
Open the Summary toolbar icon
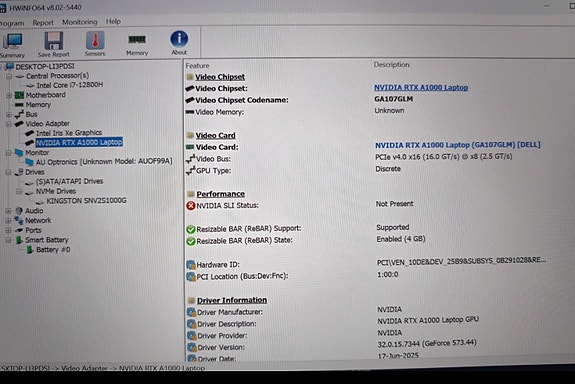(12, 45)
